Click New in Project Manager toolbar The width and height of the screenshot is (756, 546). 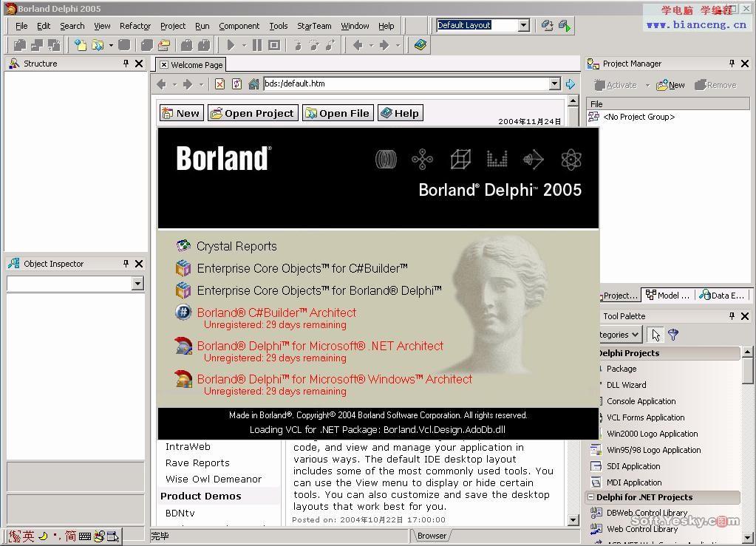(671, 85)
